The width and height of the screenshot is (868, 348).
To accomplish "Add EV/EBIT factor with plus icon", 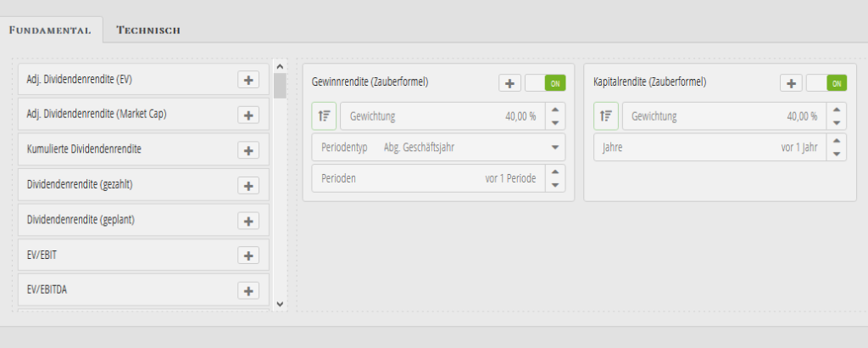I will tap(248, 255).
